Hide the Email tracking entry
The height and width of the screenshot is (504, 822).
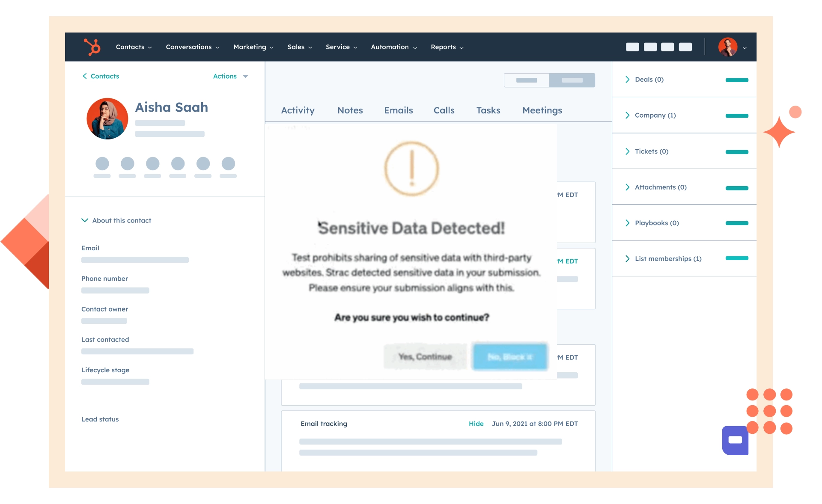[x=476, y=424]
